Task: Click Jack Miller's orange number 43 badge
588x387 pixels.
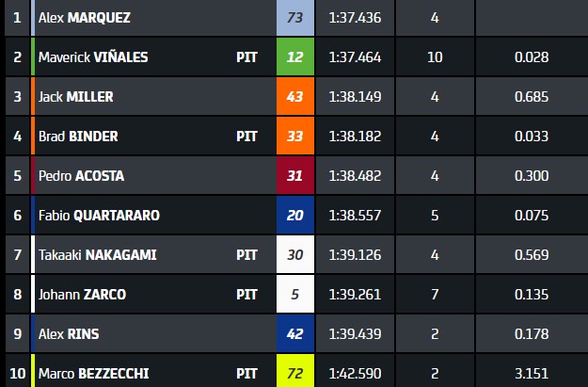Action: tap(294, 97)
